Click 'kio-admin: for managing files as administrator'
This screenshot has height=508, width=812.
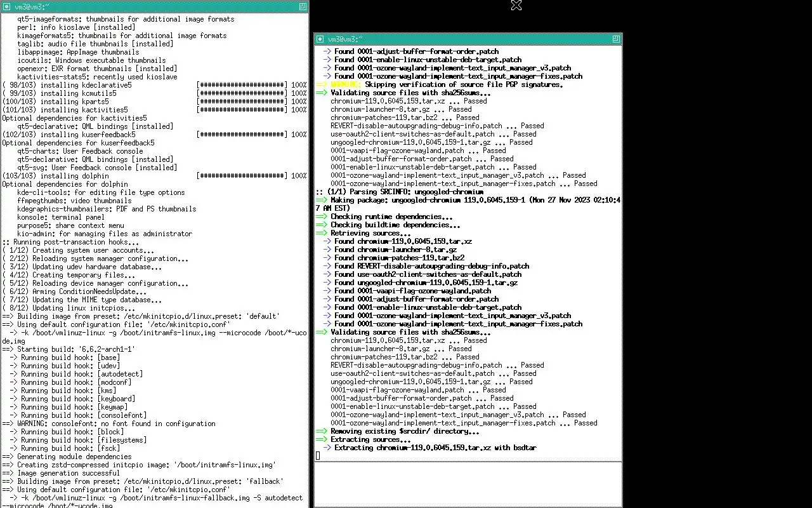105,234
